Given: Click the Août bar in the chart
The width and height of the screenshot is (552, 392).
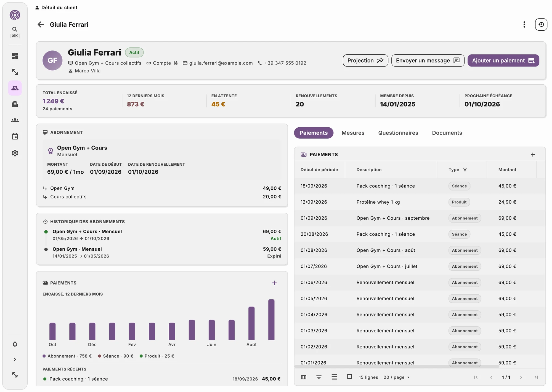Looking at the screenshot, I should pos(251,323).
